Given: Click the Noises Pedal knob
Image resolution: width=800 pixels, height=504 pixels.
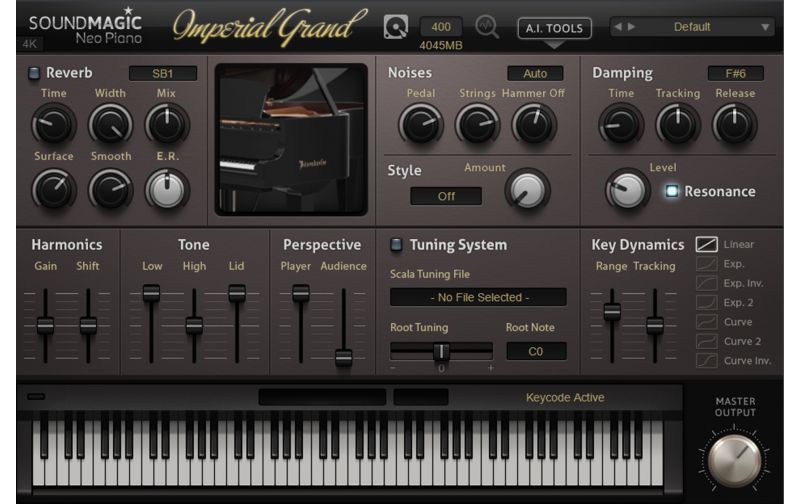Looking at the screenshot, I should [x=420, y=124].
